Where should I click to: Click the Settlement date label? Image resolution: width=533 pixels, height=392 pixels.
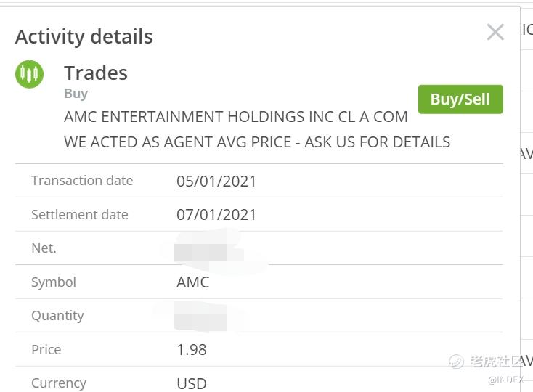coord(80,215)
